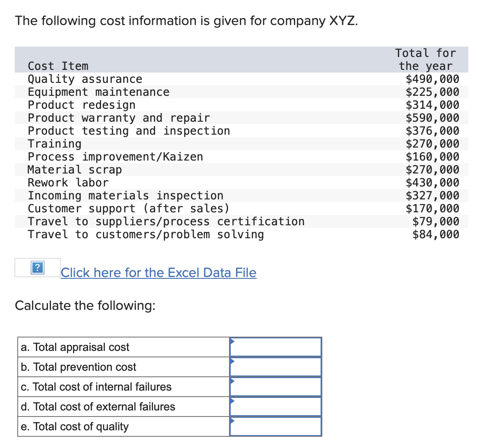
Task: Click the external failures cost answer box
Action: [277, 406]
